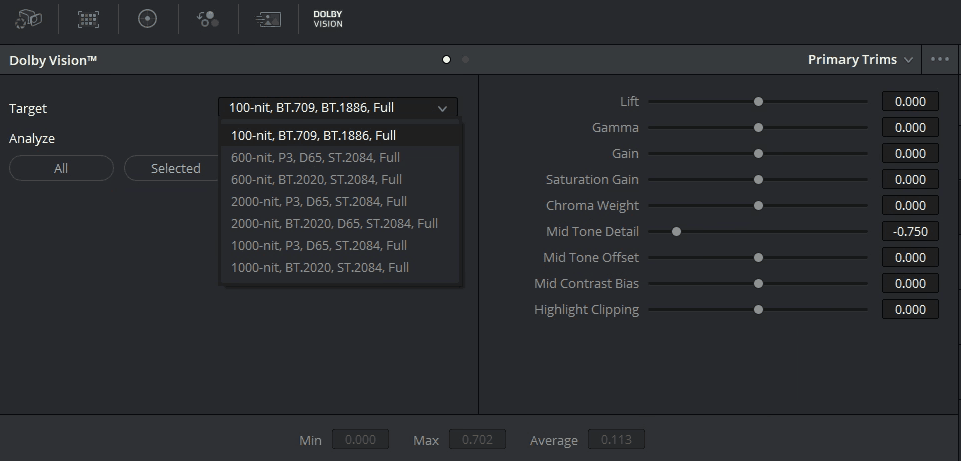Click the Analyze label
Image resolution: width=961 pixels, height=461 pixels.
coord(32,139)
